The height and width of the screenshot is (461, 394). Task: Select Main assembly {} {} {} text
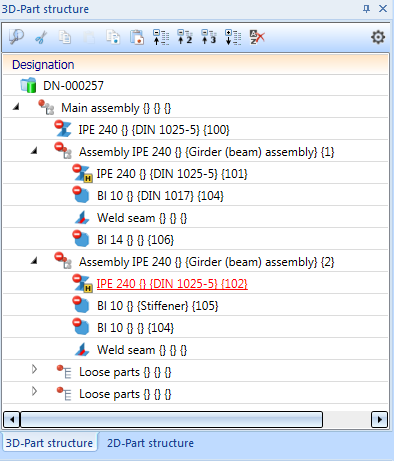click(116, 108)
